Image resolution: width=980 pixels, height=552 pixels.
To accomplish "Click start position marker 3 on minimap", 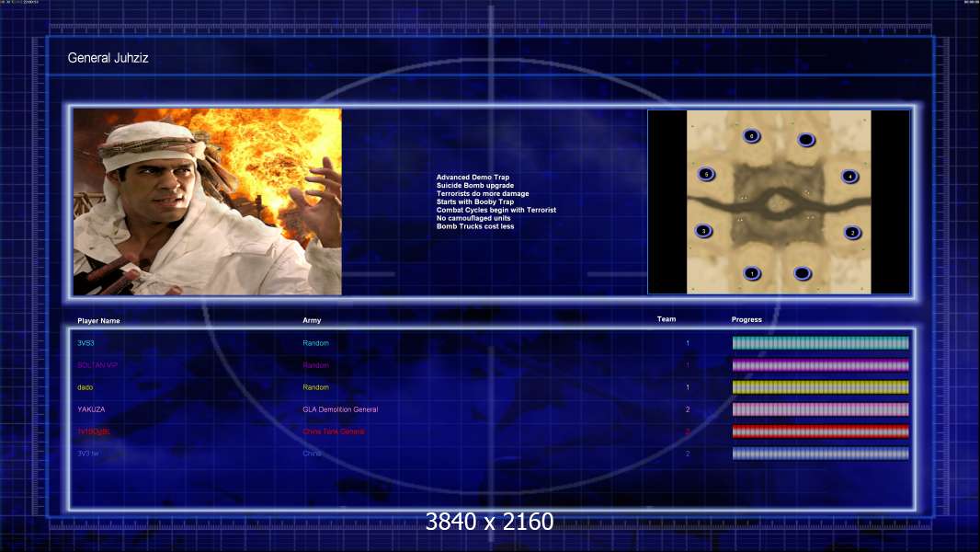I will point(704,231).
